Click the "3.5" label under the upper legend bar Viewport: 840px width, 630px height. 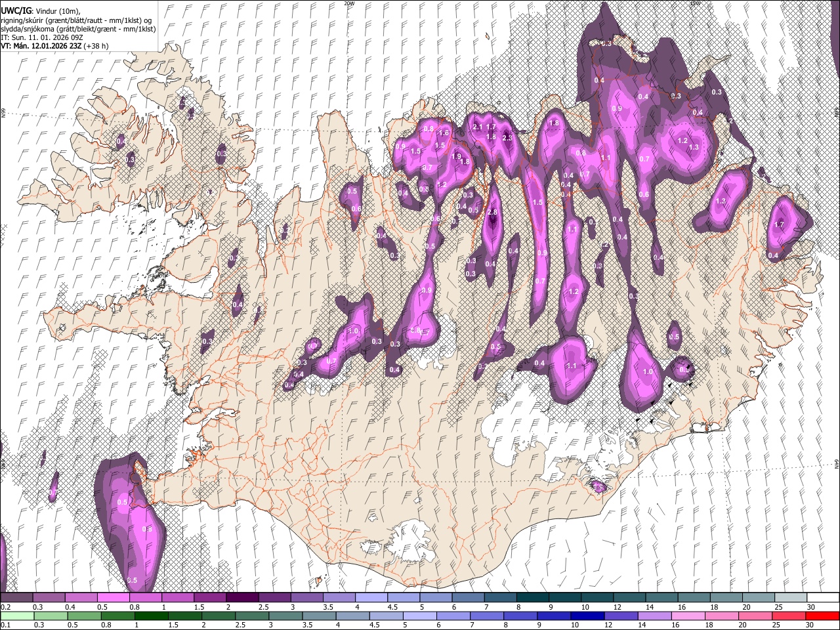[327, 607]
